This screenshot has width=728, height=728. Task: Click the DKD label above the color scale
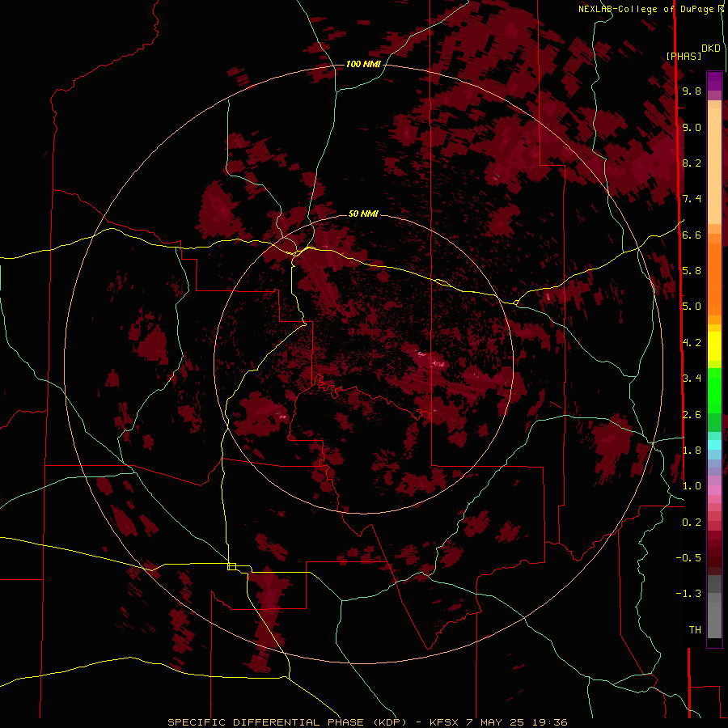point(711,48)
